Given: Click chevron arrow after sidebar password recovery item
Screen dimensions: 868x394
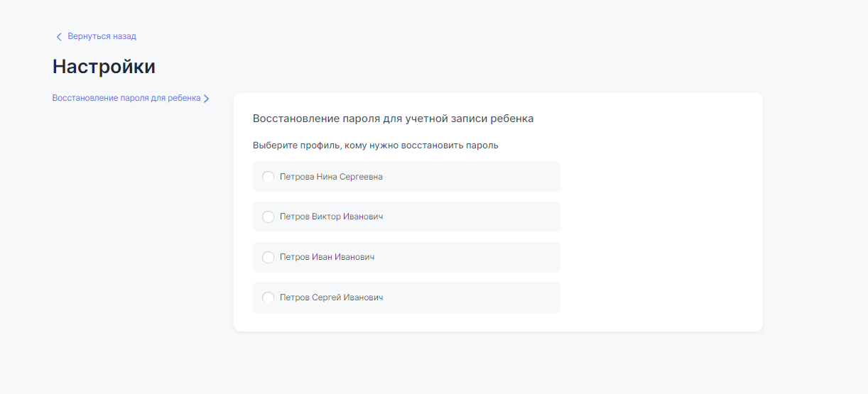Looking at the screenshot, I should [206, 99].
